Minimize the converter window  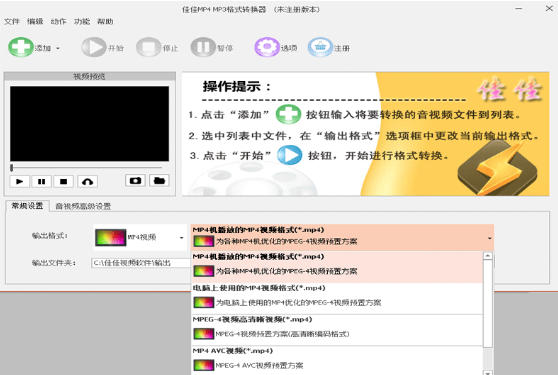click(518, 9)
